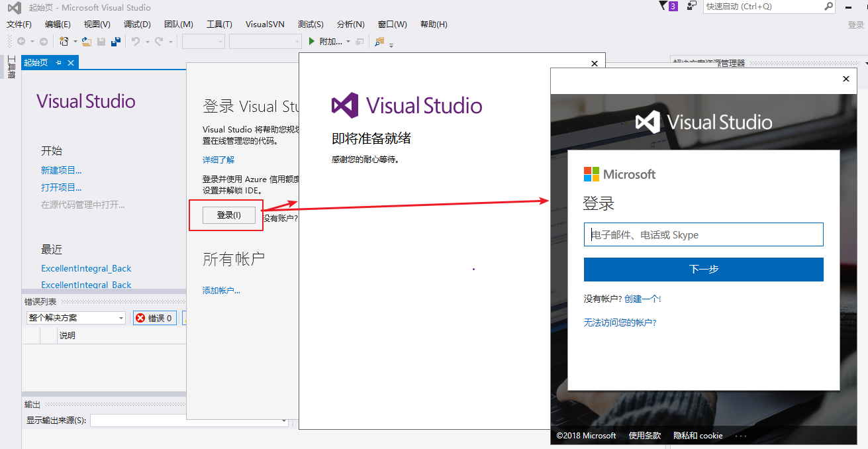Click the New Project toolbar icon

tap(64, 41)
